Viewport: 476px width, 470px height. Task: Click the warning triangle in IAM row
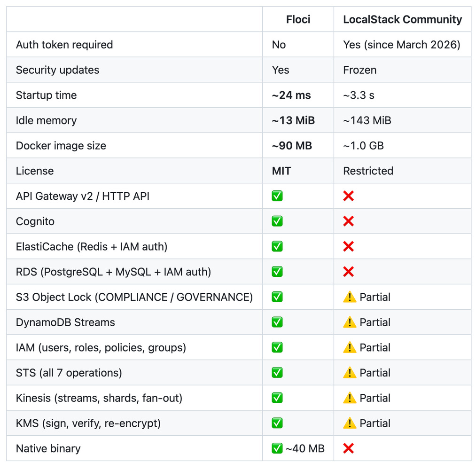click(x=350, y=347)
